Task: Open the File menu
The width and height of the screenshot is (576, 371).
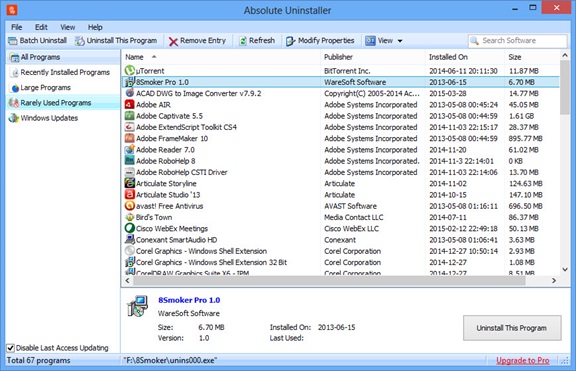Action: (x=17, y=27)
